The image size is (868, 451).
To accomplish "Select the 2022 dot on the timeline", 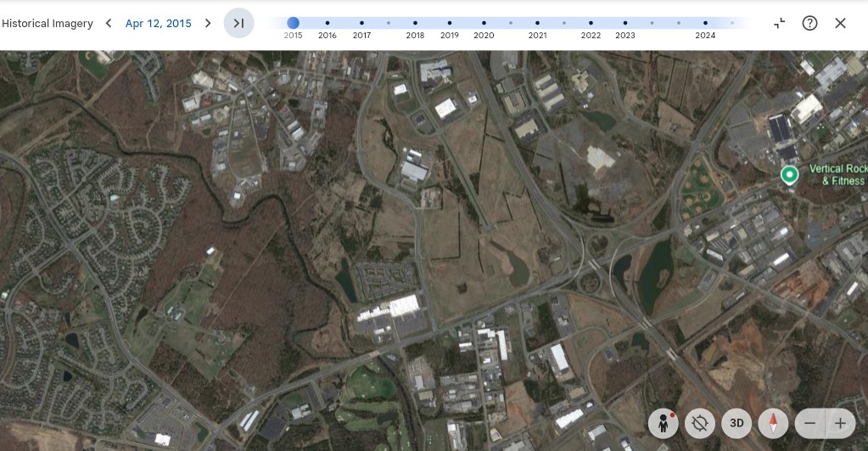I will (x=591, y=23).
